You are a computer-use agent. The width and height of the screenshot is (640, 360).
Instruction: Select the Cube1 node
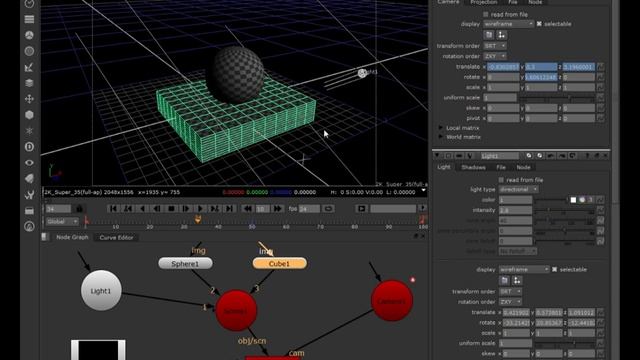(280, 264)
